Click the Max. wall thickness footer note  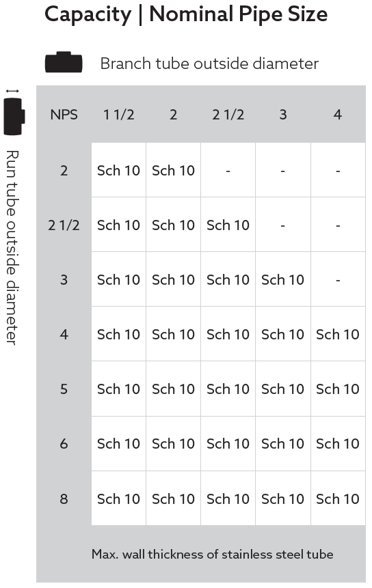tap(212, 554)
